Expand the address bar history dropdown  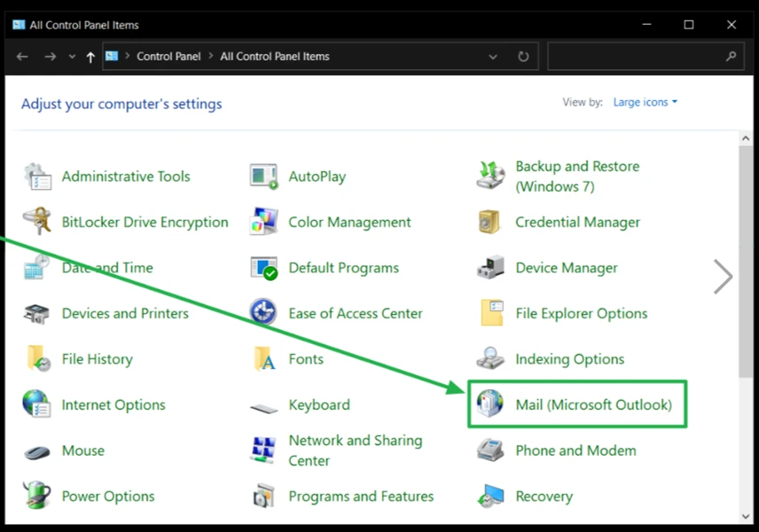(x=493, y=57)
